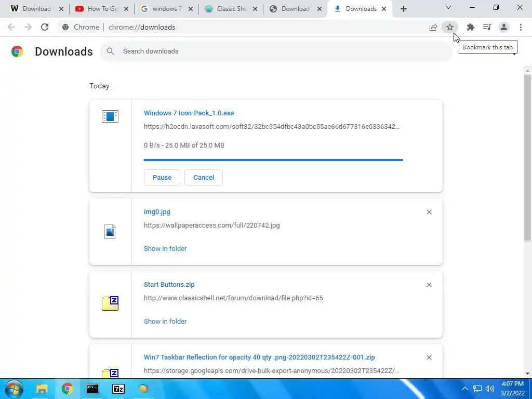Open the tab search dropdown arrow
The width and height of the screenshot is (532, 399).
[448, 7]
